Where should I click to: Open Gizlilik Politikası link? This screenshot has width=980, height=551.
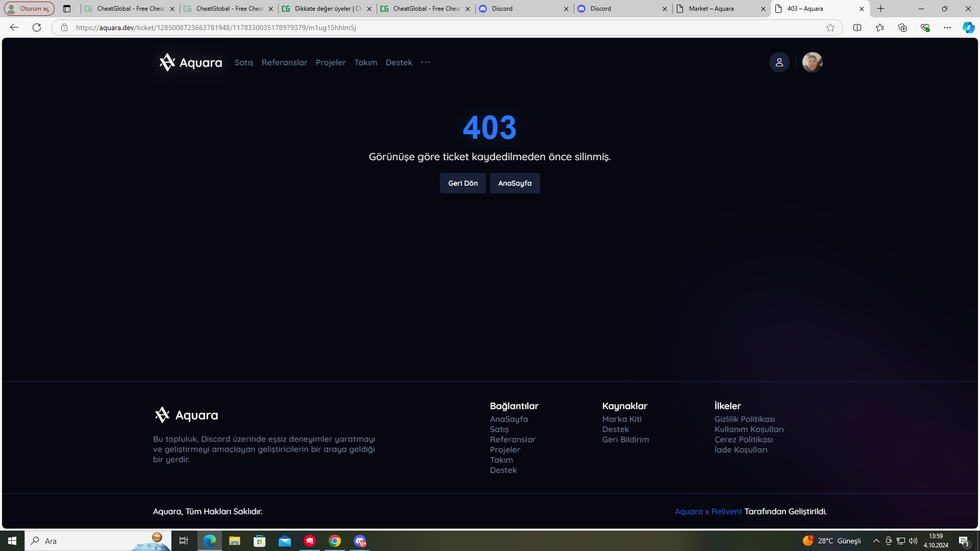(744, 419)
